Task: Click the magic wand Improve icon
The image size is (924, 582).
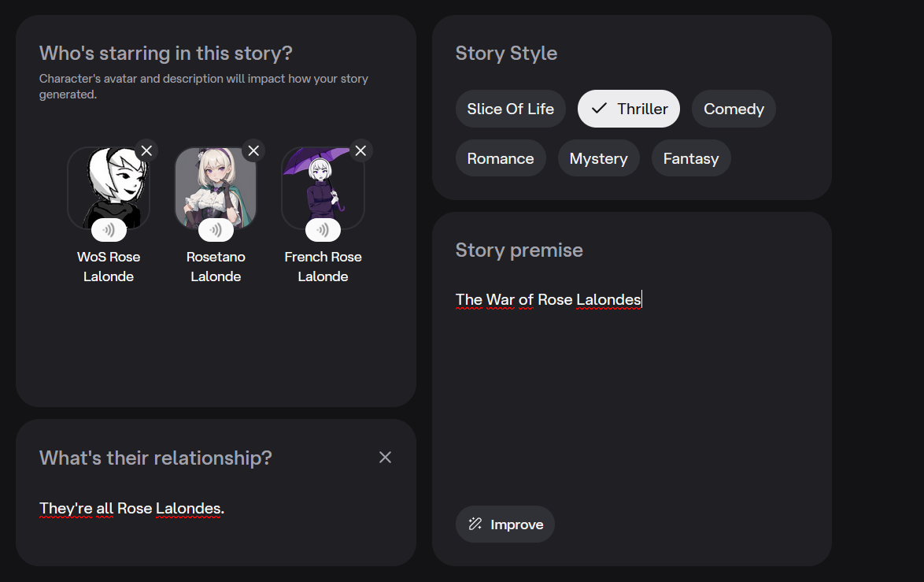Action: (x=475, y=525)
